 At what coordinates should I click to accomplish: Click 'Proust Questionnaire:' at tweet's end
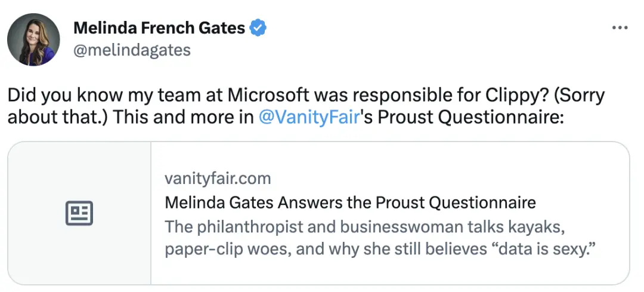click(x=471, y=117)
